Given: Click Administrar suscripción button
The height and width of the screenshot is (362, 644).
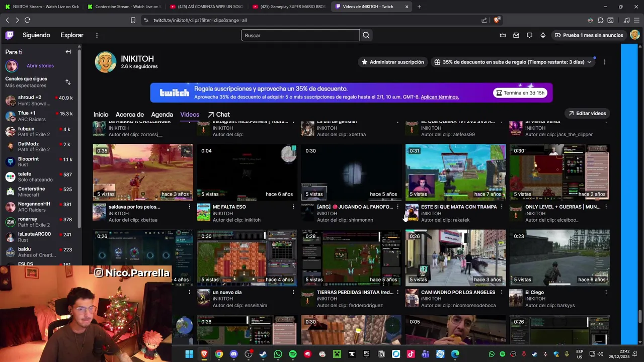Looking at the screenshot, I should click(393, 62).
